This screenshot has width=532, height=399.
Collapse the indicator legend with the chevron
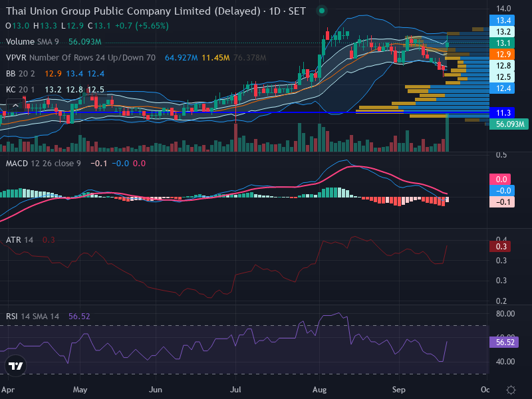tap(15, 106)
